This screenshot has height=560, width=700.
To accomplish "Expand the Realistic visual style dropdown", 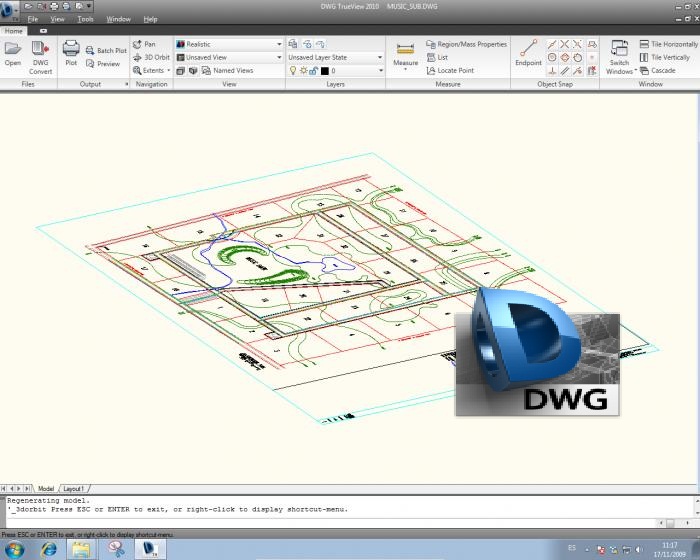I will [279, 44].
